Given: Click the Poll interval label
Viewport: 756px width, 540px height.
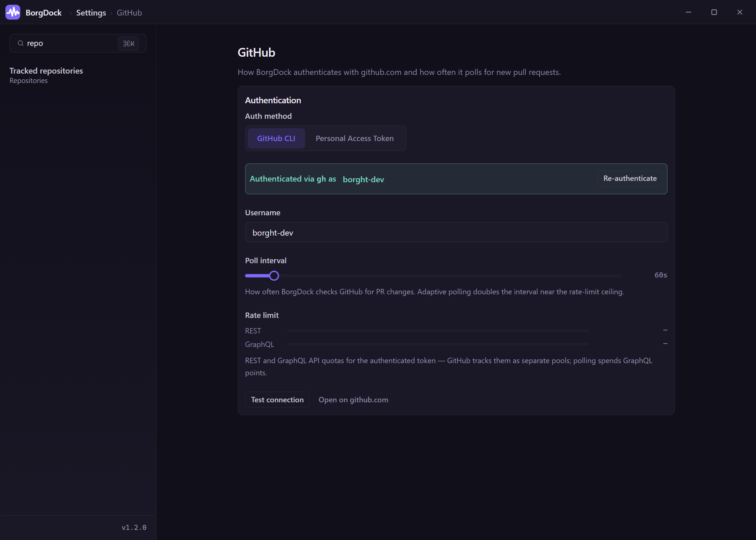Looking at the screenshot, I should [266, 261].
